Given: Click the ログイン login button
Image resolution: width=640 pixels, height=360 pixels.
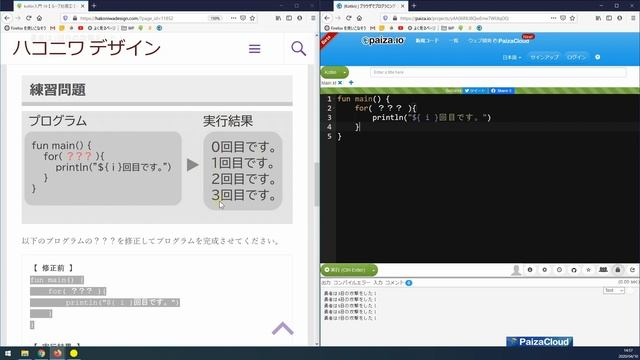Looking at the screenshot, I should coord(576,57).
